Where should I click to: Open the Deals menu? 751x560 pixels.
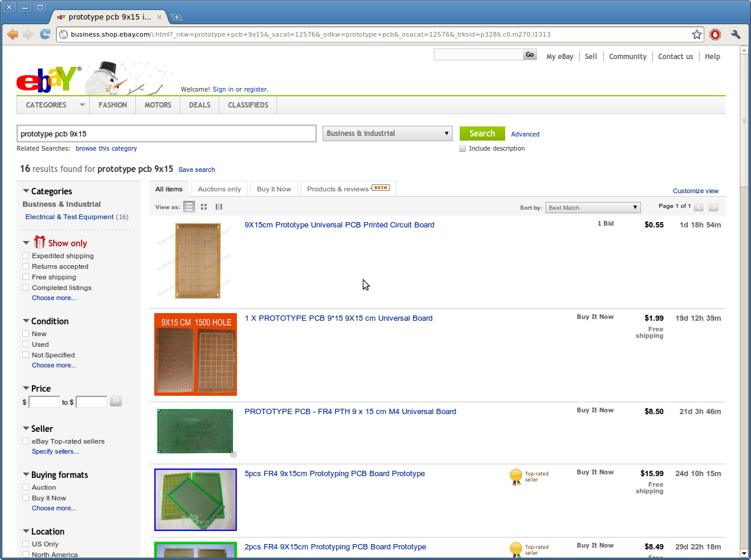pos(200,105)
